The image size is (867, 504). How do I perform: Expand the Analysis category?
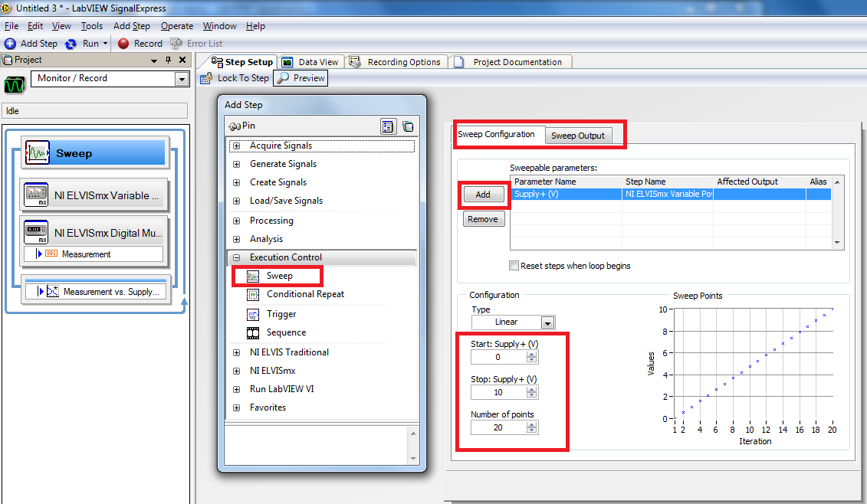(x=237, y=239)
